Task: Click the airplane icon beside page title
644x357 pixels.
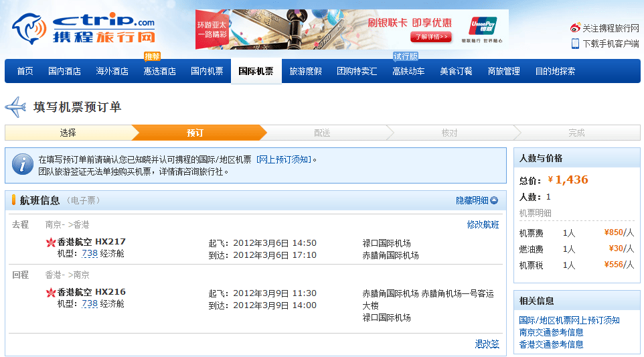Action: 16,107
